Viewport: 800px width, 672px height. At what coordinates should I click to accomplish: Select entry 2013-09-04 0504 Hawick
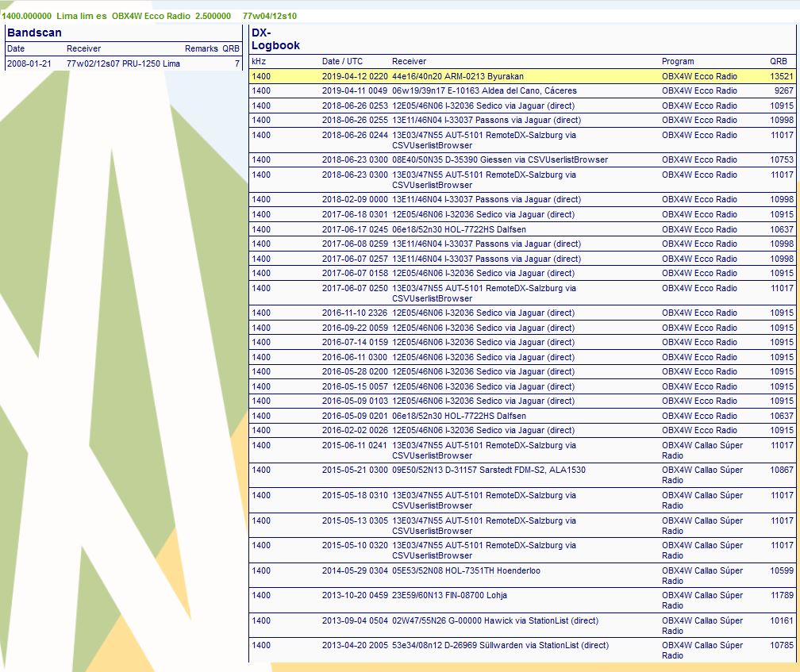pos(522,626)
